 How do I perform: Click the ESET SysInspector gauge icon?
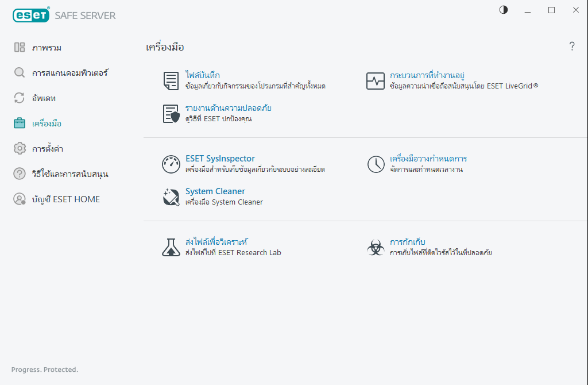coord(171,164)
